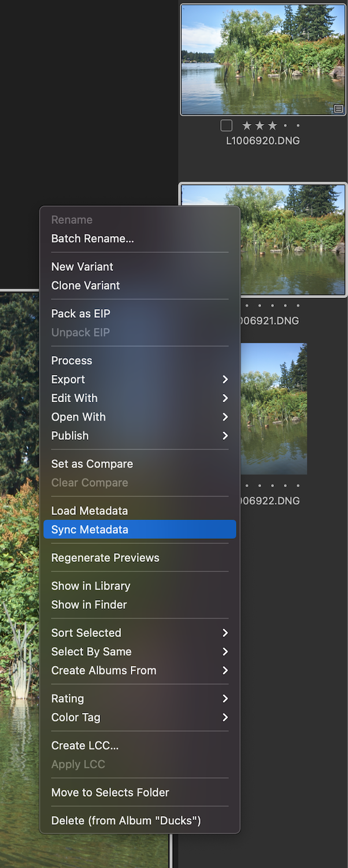Click New Variant in the menu
This screenshot has width=348, height=868.
pos(82,267)
